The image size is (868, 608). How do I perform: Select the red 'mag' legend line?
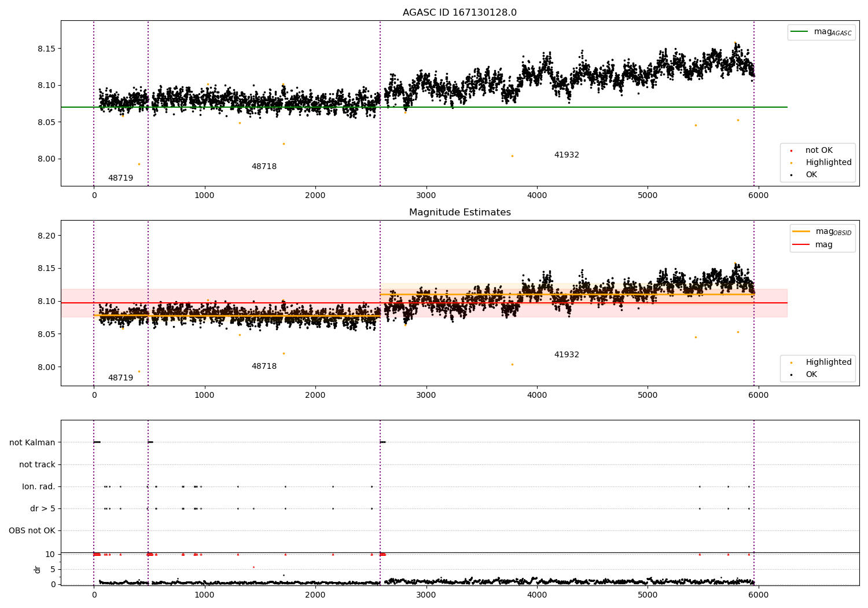801,244
